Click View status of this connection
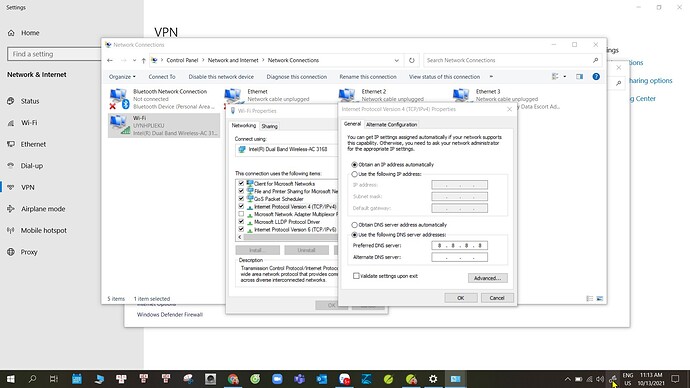This screenshot has width=690, height=388. click(444, 77)
